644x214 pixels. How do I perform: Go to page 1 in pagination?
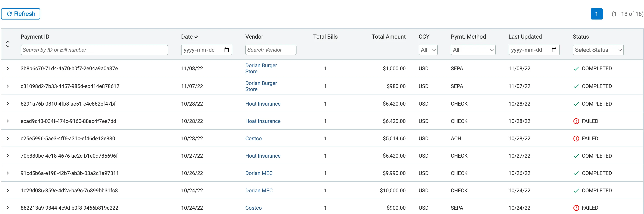[596, 14]
